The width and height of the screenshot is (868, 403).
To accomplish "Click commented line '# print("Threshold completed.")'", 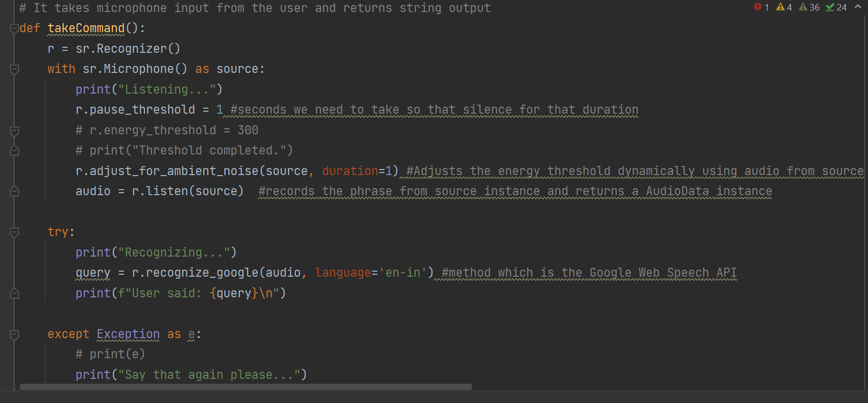I will [x=184, y=150].
